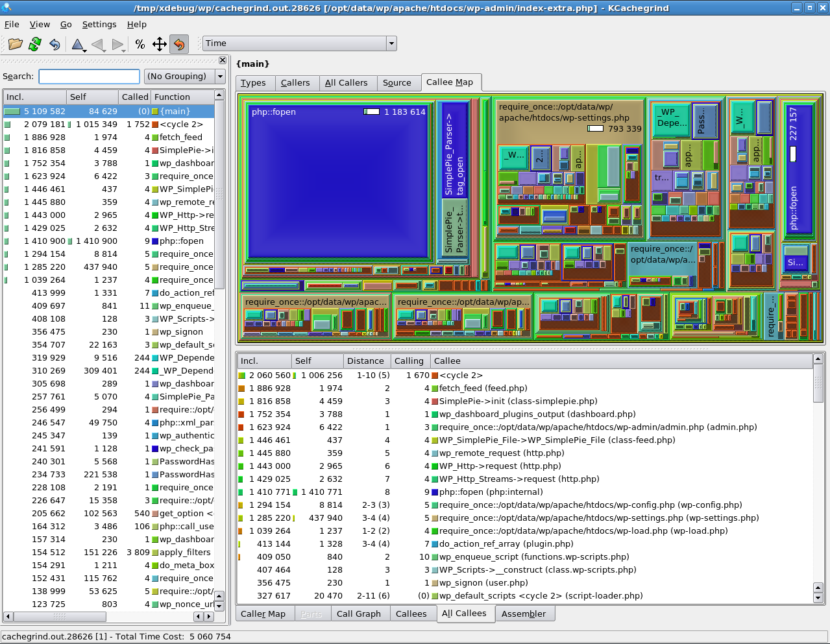Switch to the Caller Map tab
The width and height of the screenshot is (830, 644).
tap(263, 614)
